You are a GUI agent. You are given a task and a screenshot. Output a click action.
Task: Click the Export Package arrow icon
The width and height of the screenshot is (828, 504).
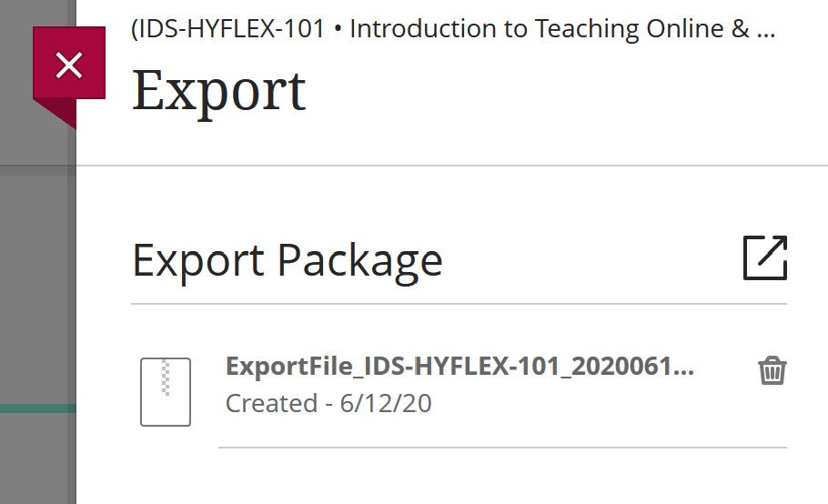click(765, 257)
